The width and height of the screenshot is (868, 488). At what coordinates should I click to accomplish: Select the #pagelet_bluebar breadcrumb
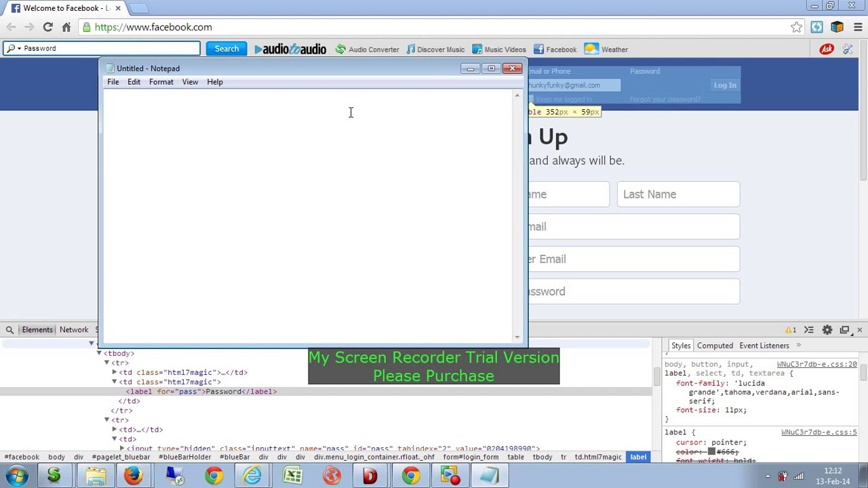[x=121, y=457]
